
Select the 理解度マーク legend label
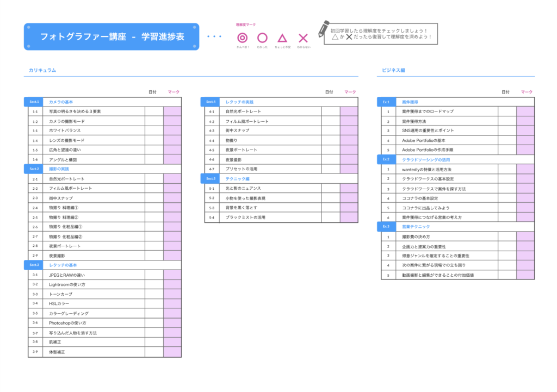(246, 25)
